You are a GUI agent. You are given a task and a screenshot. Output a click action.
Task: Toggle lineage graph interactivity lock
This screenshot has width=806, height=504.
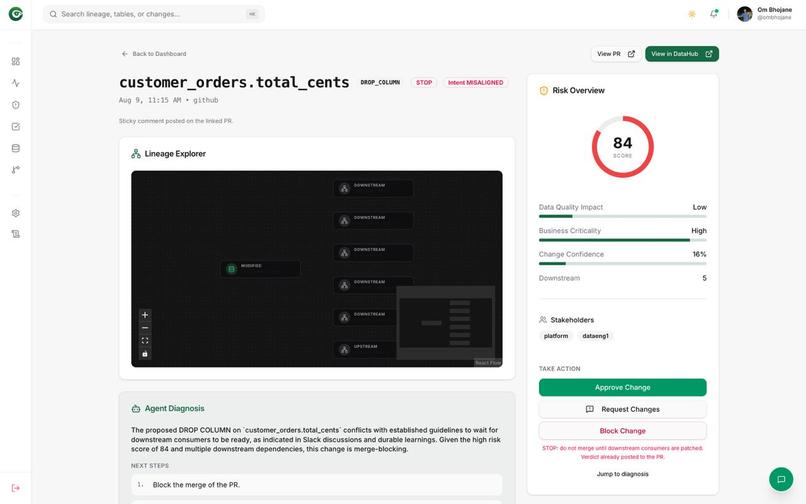(145, 354)
